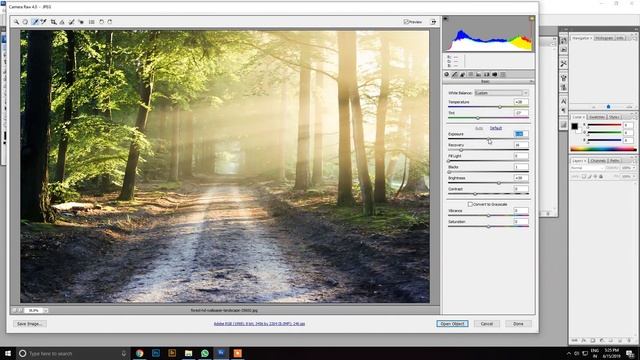The height and width of the screenshot is (360, 640).
Task: Adjust the Exposure slider handle
Action: (489, 139)
